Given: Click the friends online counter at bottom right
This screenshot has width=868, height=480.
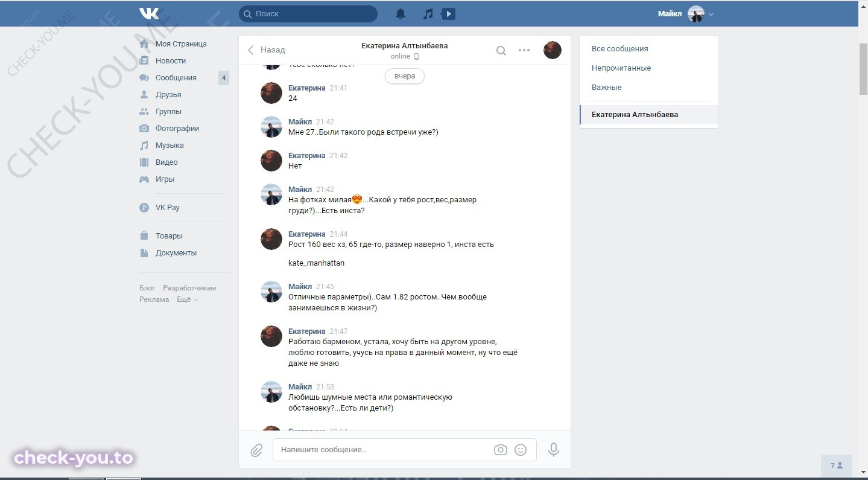Looking at the screenshot, I should (837, 466).
